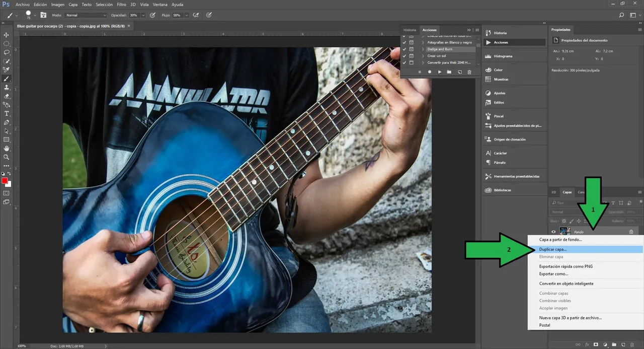The image size is (644, 349).
Task: Select the Brush tool in the toolbox
Action: point(7,79)
